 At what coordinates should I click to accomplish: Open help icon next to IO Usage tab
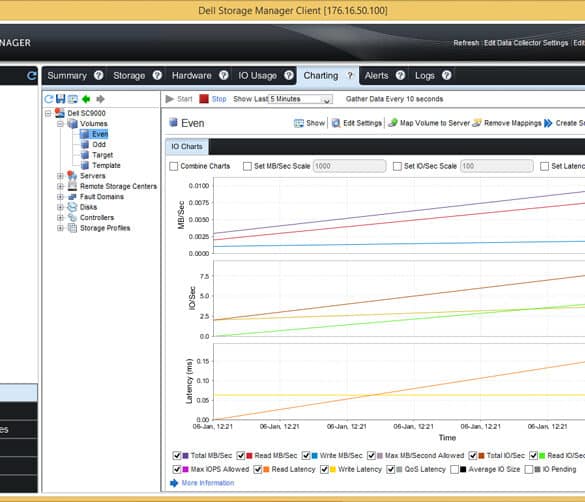[289, 75]
